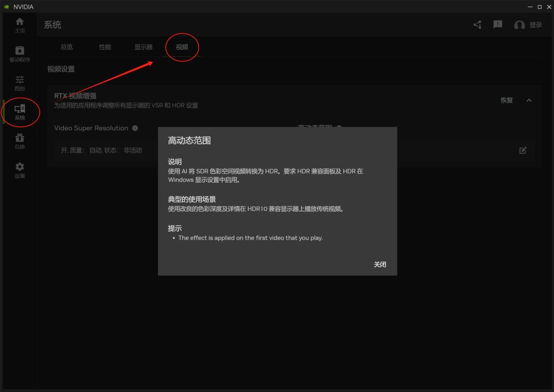Minimize the NVIDIA window
This screenshot has width=554, height=392.
[530, 7]
